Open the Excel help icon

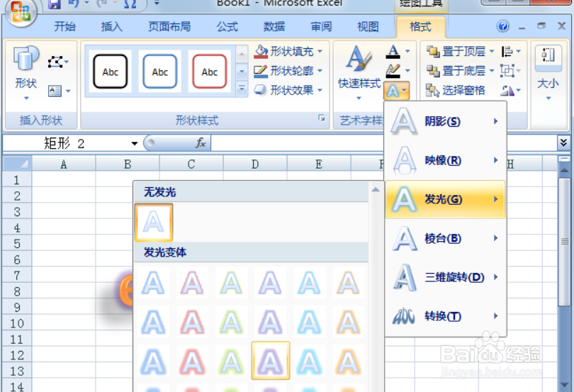[503, 26]
